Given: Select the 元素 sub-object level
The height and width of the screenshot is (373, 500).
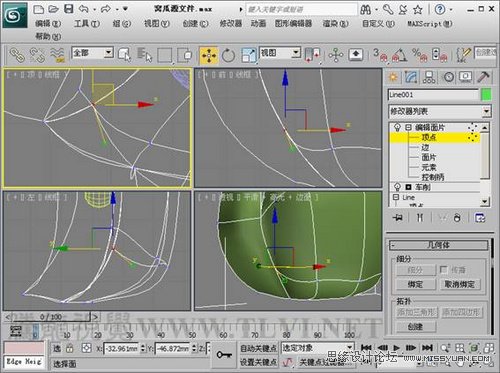Looking at the screenshot, I should pos(428,167).
